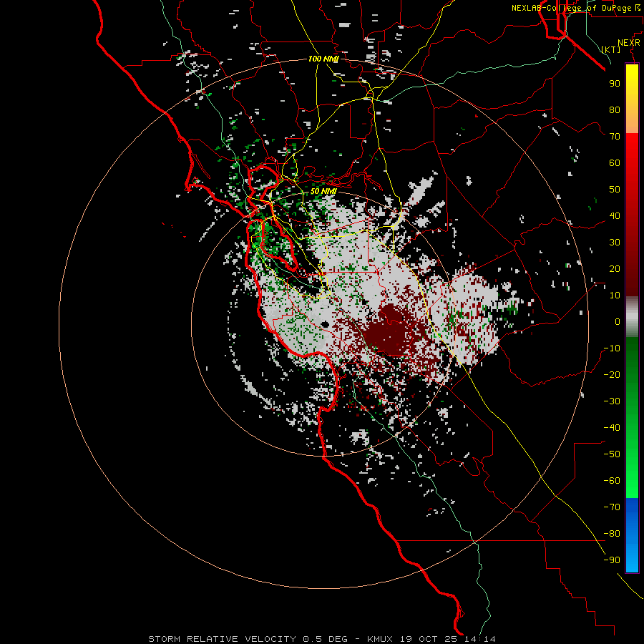This screenshot has width=644, height=644.
Task: Click the 70 value on velocity scale
Action: (x=615, y=137)
